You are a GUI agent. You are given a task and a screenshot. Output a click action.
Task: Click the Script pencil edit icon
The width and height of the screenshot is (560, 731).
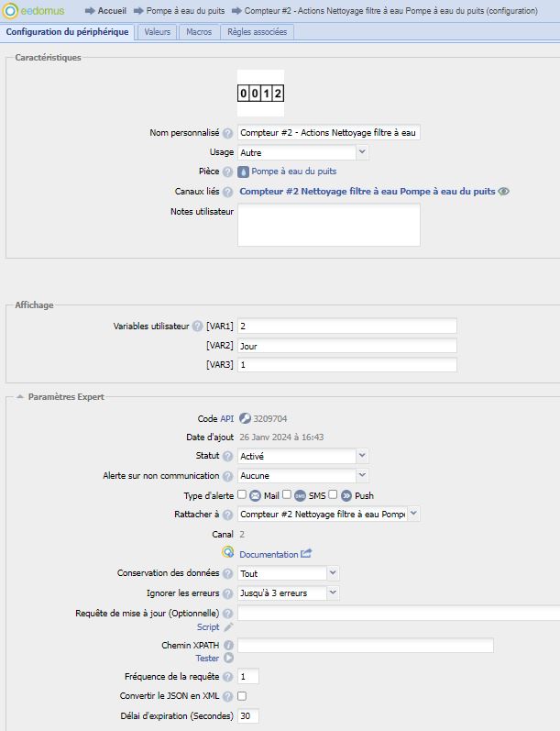click(x=228, y=627)
